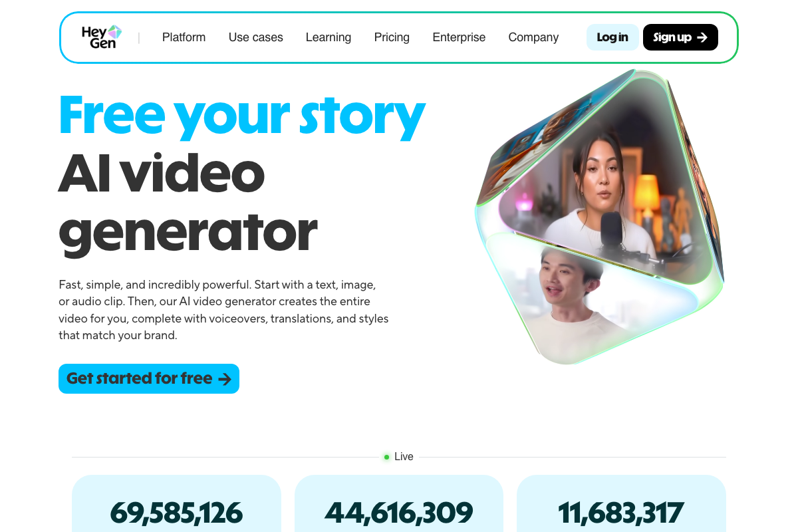This screenshot has width=798, height=532.
Task: Click the Free your story headline
Action: point(242,115)
